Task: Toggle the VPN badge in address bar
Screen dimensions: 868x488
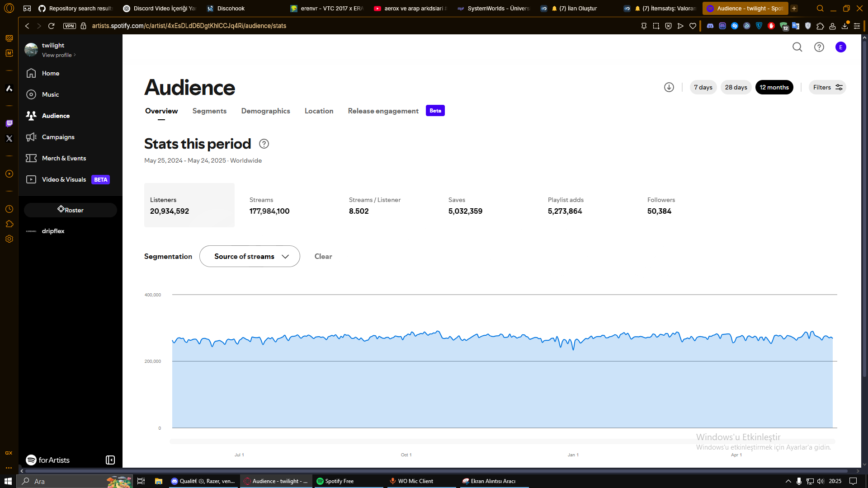Action: tap(70, 26)
